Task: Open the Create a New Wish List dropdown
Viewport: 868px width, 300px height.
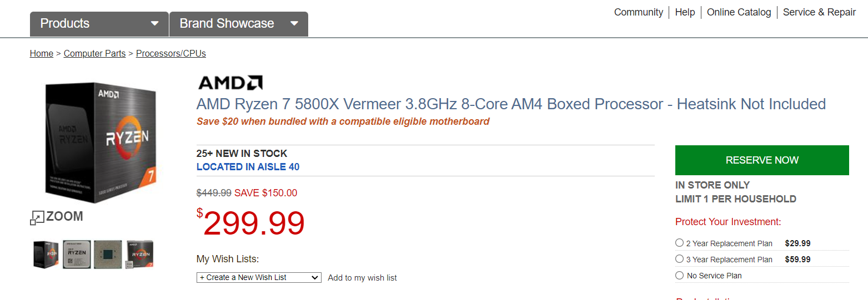Action: (x=259, y=277)
